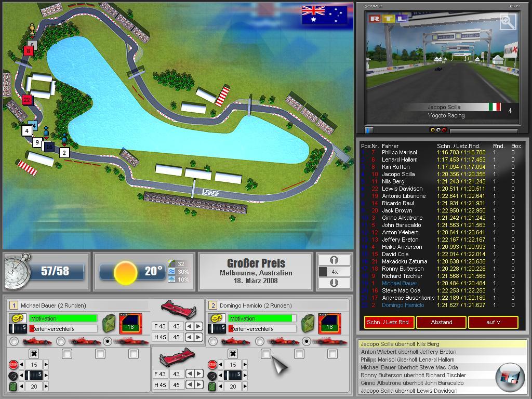The width and height of the screenshot is (532, 399).
Task: Toggle Michael Bauer's X-marked checkbox
Action: click(34, 354)
